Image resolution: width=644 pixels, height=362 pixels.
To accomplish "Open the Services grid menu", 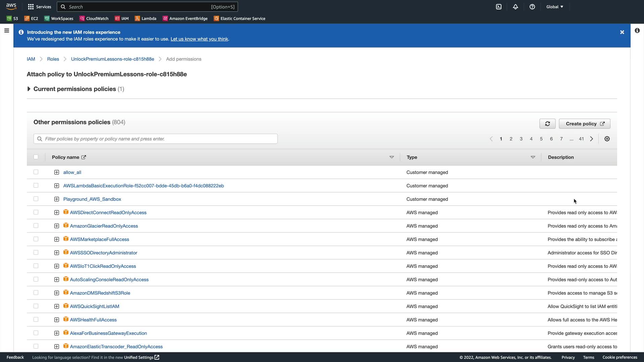I will tap(40, 7).
